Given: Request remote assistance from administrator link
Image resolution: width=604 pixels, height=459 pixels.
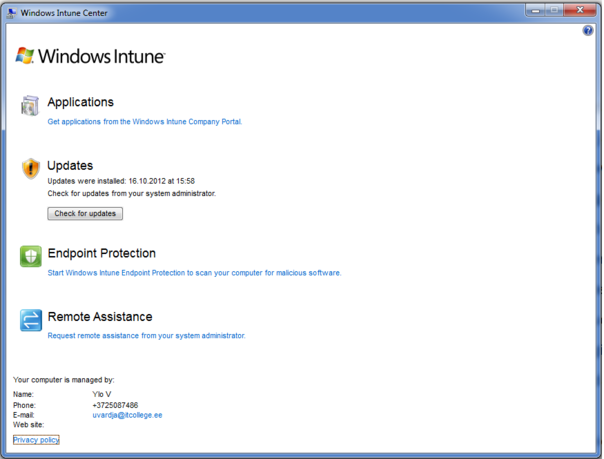Looking at the screenshot, I should [x=146, y=336].
